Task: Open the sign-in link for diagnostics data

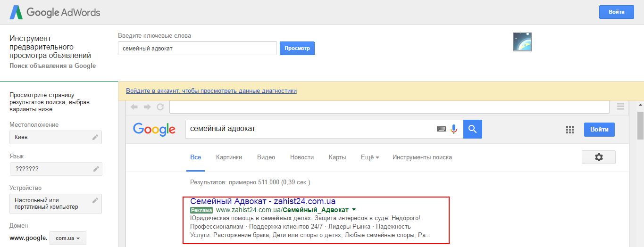Action: (211, 91)
